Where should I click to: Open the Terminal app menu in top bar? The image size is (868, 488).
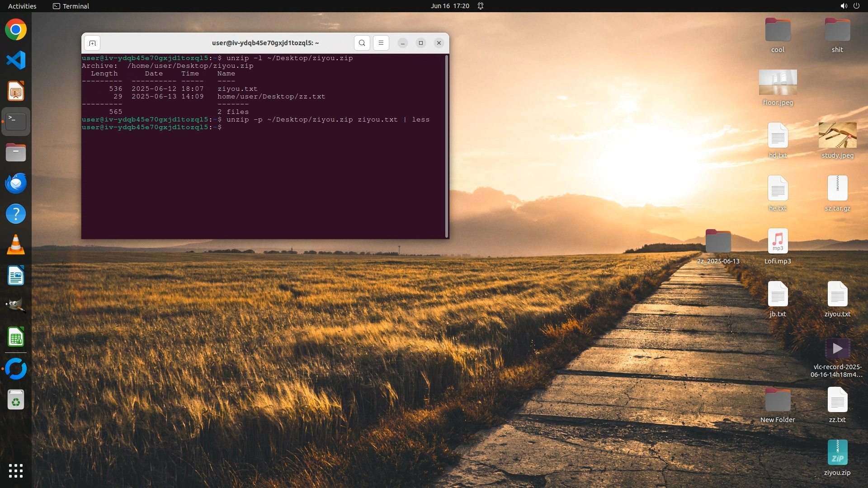pyautogui.click(x=71, y=6)
